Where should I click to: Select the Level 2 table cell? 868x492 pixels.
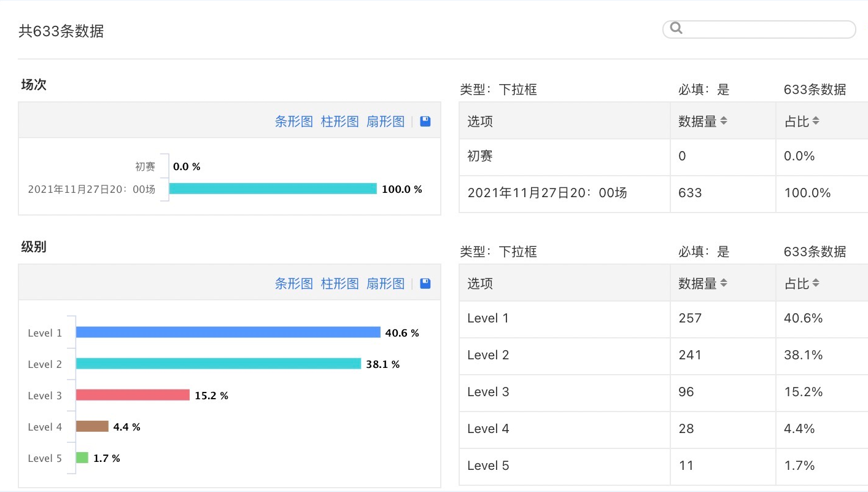(x=565, y=356)
